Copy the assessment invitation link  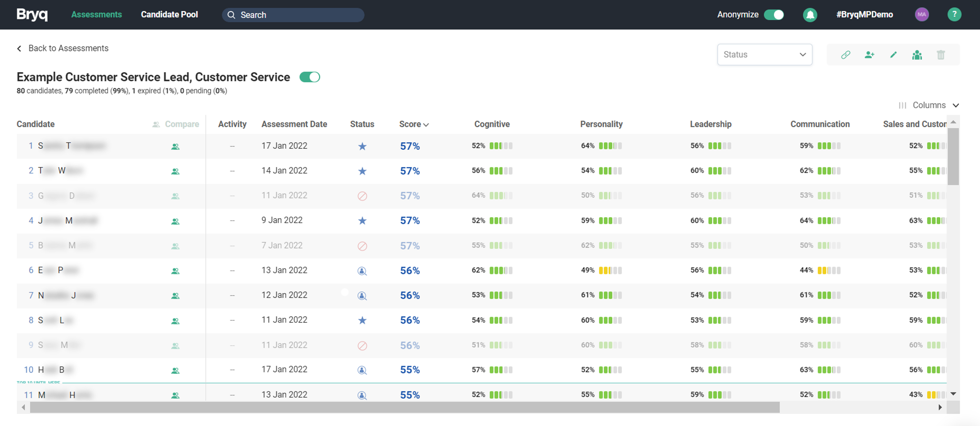[845, 55]
